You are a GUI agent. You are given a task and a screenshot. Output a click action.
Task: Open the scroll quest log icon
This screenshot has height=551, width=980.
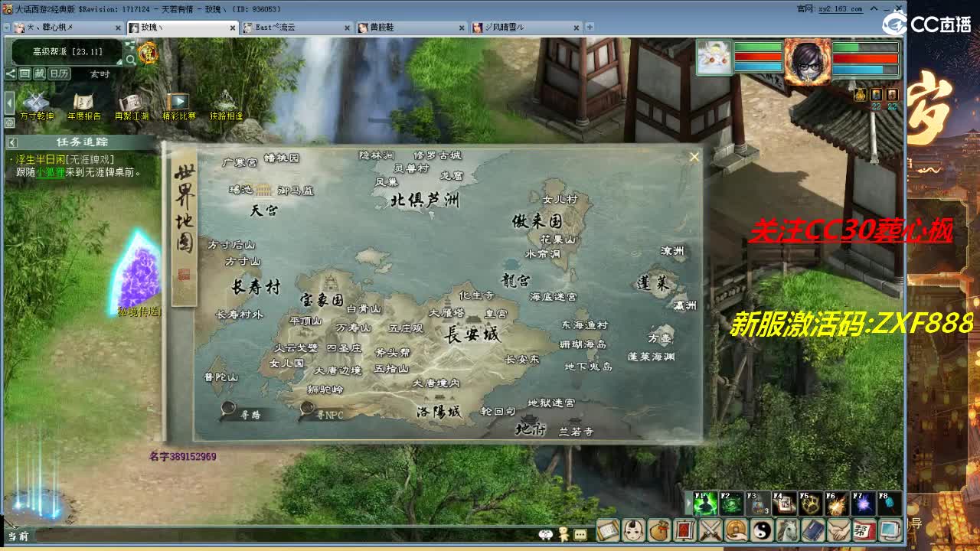click(x=607, y=530)
